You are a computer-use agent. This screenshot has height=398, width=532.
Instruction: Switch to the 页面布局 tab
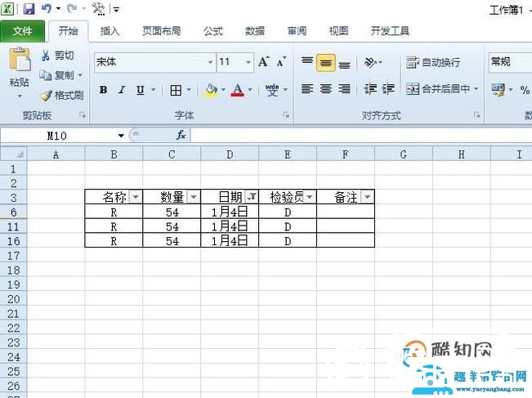point(161,31)
